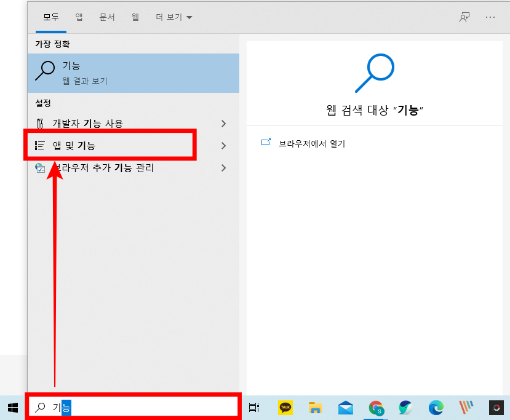The image size is (510, 420).
Task: Launch KakaoTalk from the taskbar
Action: point(285,408)
